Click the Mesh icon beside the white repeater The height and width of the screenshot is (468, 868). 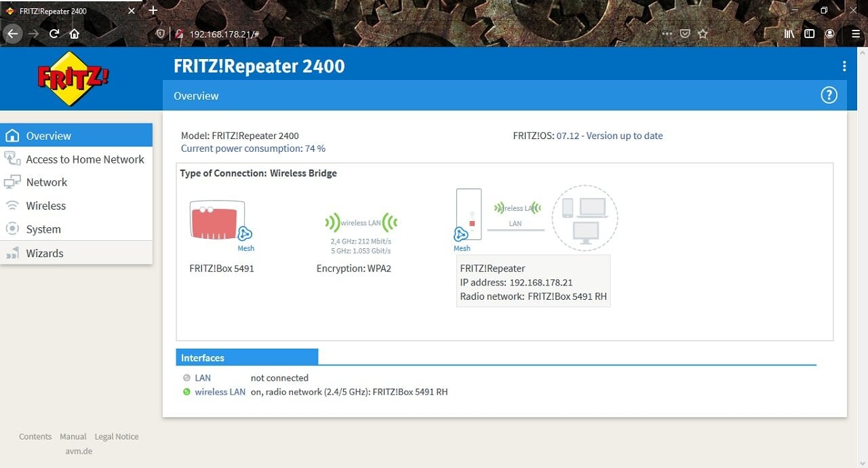[x=461, y=235]
